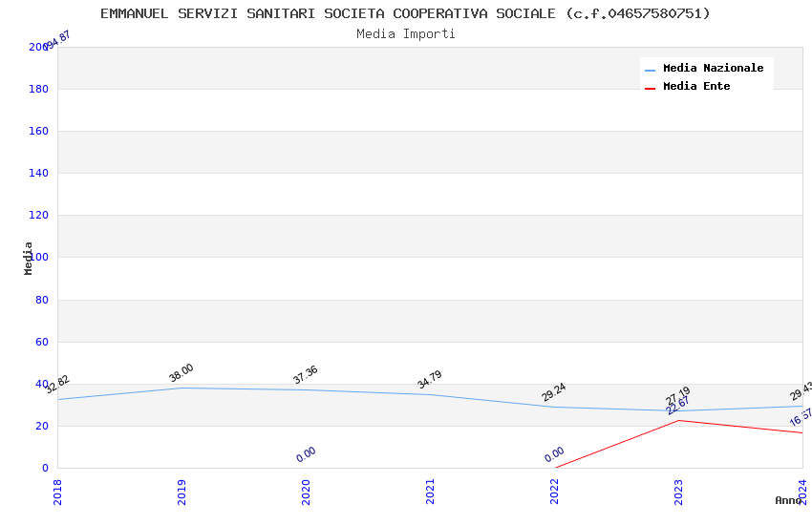
Task: Click the 2020 x-axis year label
Action: 306,492
